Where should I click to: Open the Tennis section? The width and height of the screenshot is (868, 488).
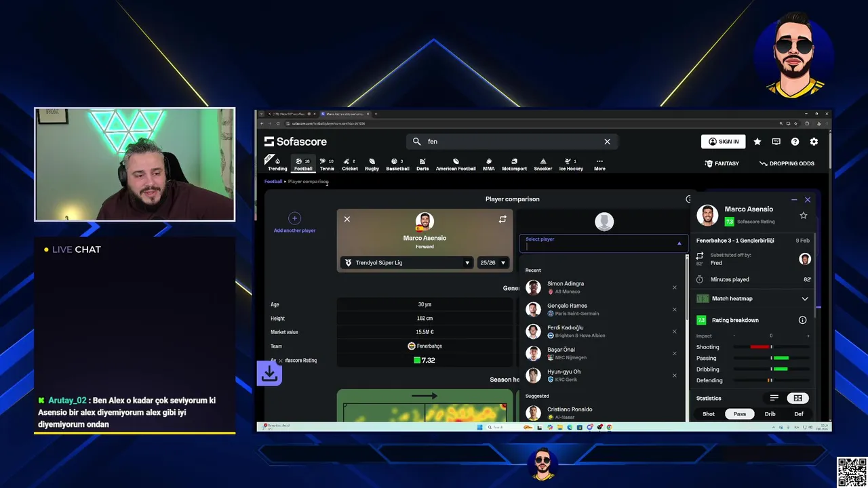pos(327,164)
